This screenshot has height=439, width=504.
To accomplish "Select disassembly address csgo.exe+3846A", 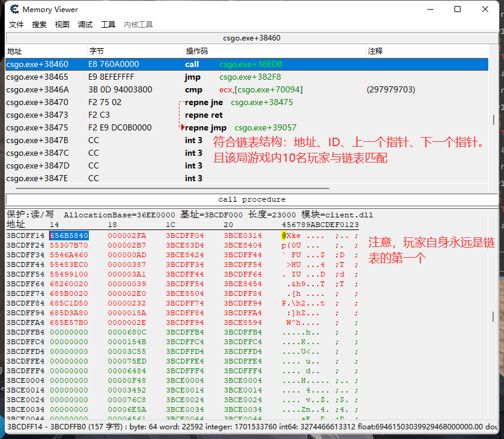I will coord(37,89).
